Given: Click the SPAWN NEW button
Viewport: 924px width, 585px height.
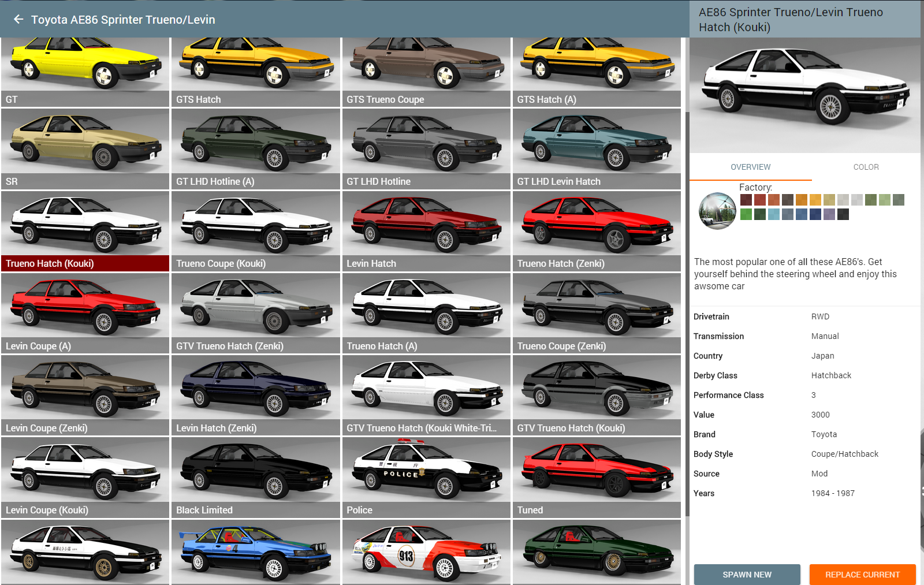Looking at the screenshot, I should [747, 575].
